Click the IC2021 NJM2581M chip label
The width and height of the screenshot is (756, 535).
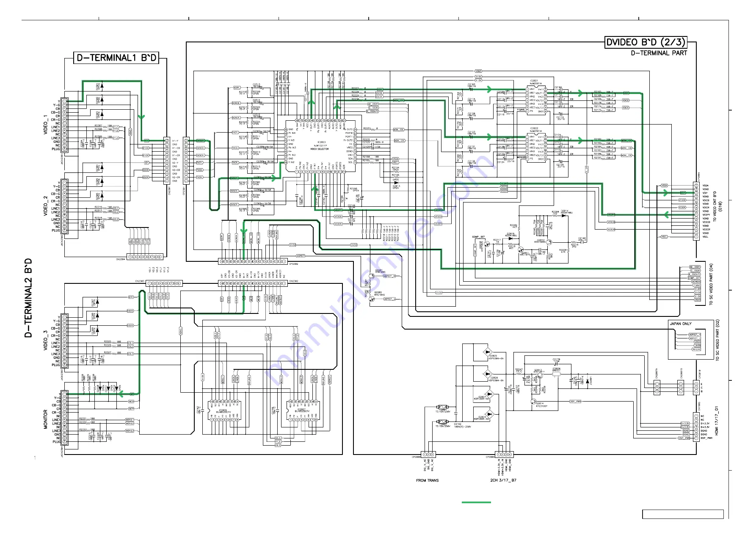(x=535, y=82)
